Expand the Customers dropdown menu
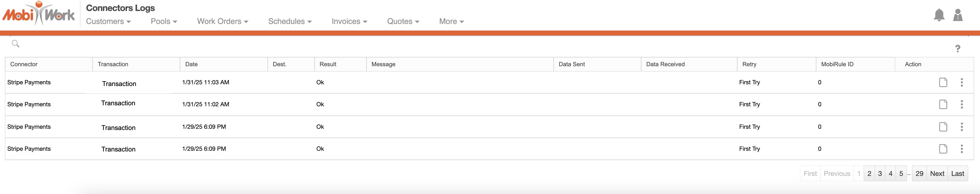 point(109,22)
